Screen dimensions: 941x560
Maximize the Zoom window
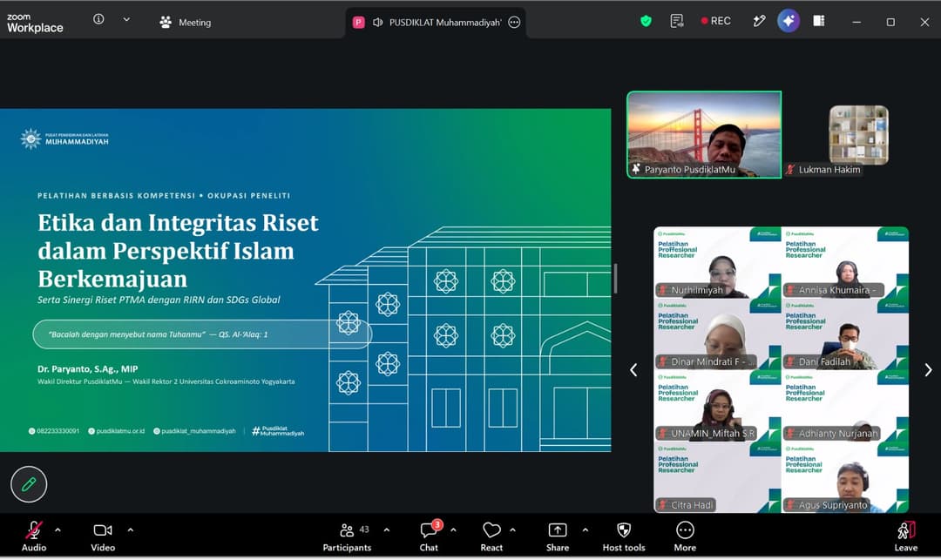point(890,22)
